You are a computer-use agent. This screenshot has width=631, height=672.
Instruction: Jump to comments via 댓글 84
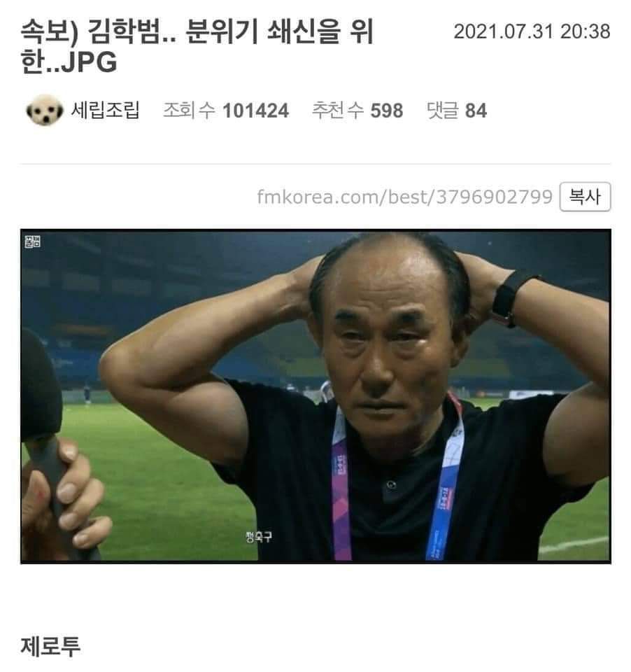[457, 110]
